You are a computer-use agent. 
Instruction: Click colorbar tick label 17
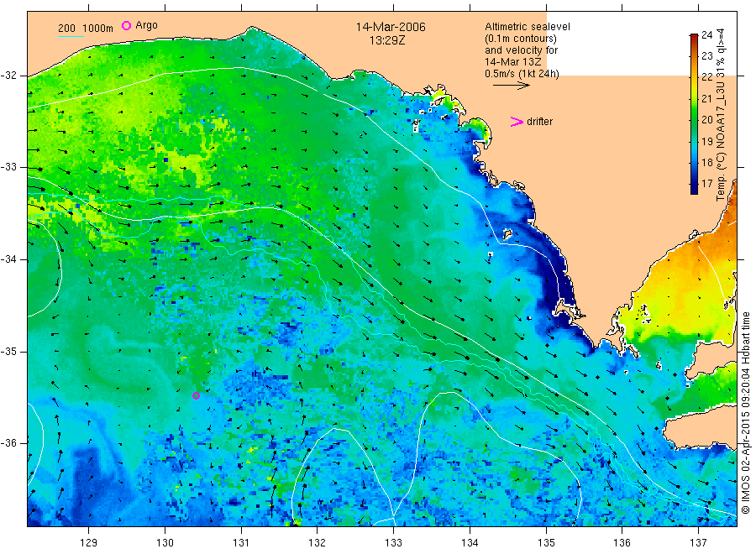pos(706,184)
